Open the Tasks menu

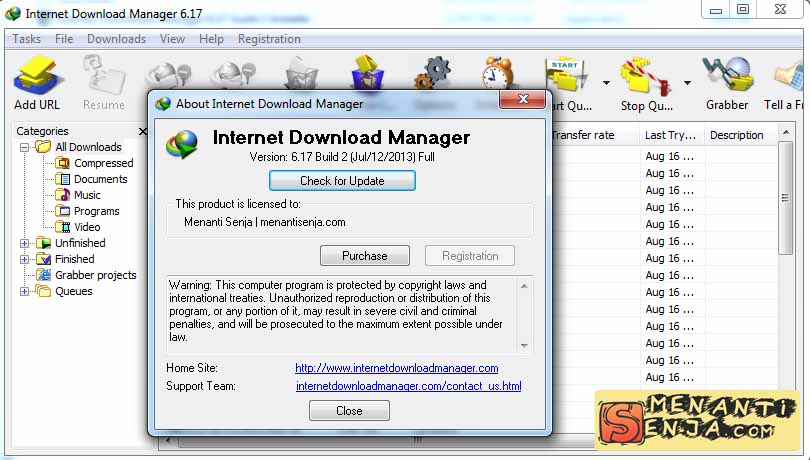(x=26, y=39)
